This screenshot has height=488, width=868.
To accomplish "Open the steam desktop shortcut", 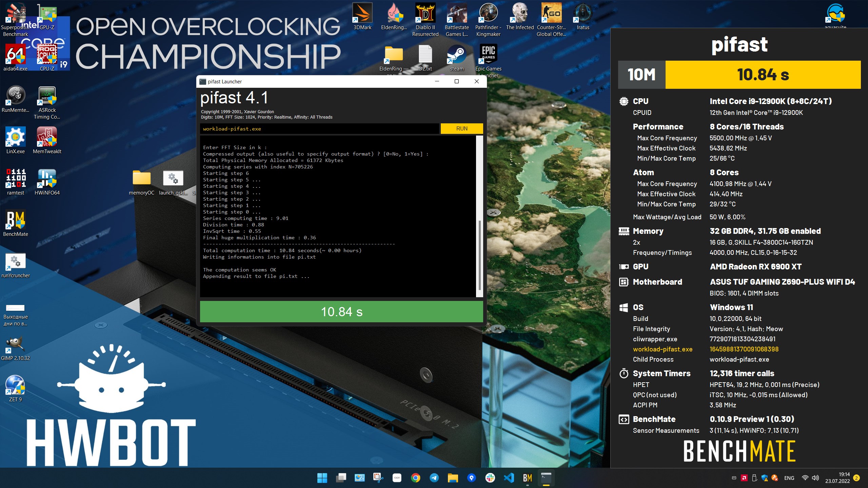I will click(457, 58).
